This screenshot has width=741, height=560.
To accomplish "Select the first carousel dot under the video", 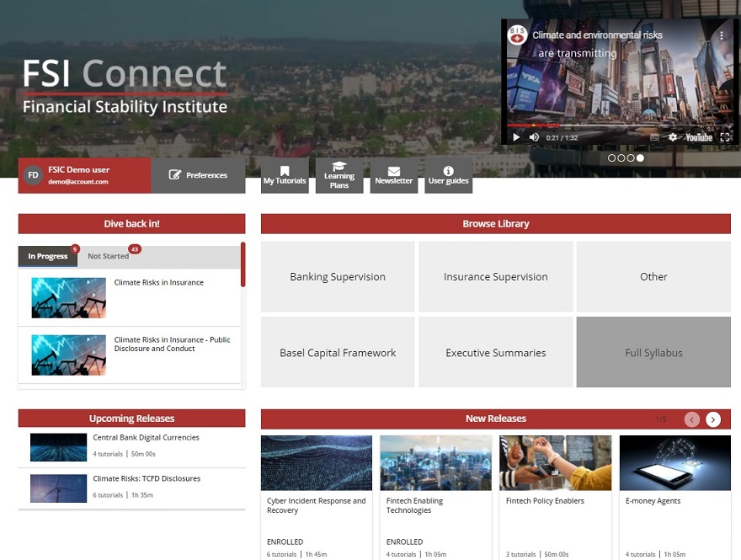I will 612,157.
